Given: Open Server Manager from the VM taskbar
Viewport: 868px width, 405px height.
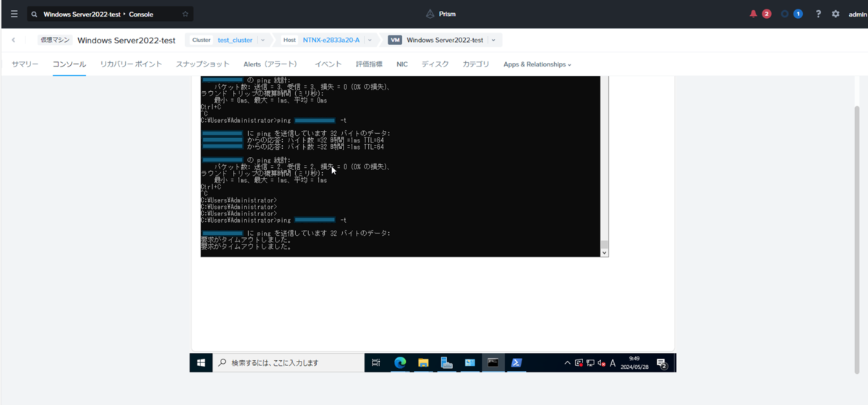Looking at the screenshot, I should [x=446, y=363].
